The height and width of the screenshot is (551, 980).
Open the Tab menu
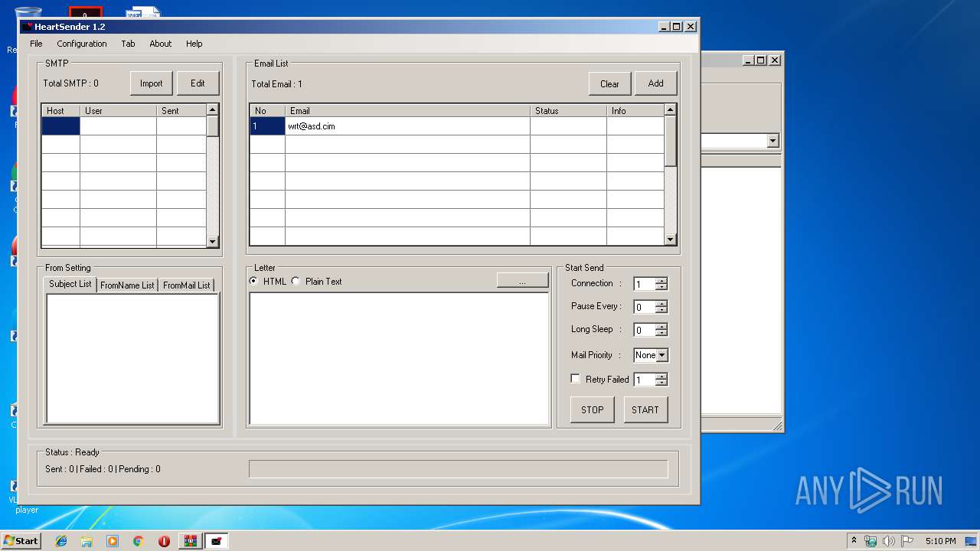point(128,44)
